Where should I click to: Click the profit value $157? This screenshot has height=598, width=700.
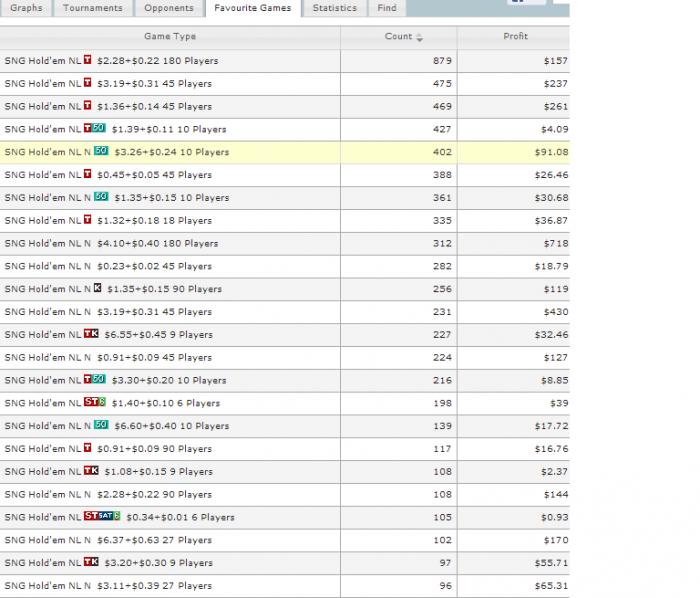(556, 61)
